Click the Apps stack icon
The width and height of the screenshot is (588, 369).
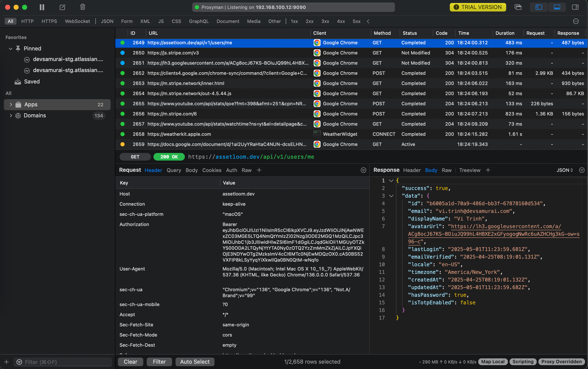[x=18, y=105]
